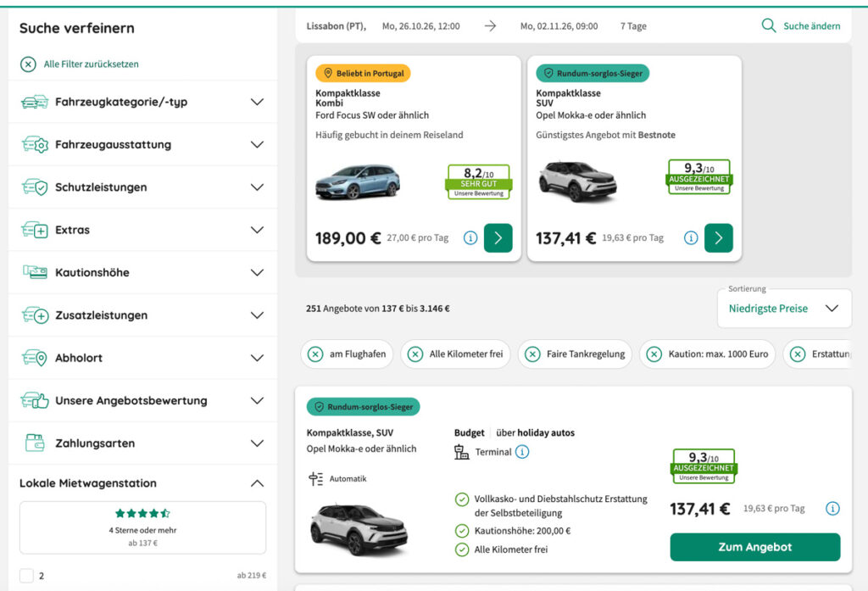The height and width of the screenshot is (591, 868).
Task: Expand Abholort chevron
Action: point(257,358)
